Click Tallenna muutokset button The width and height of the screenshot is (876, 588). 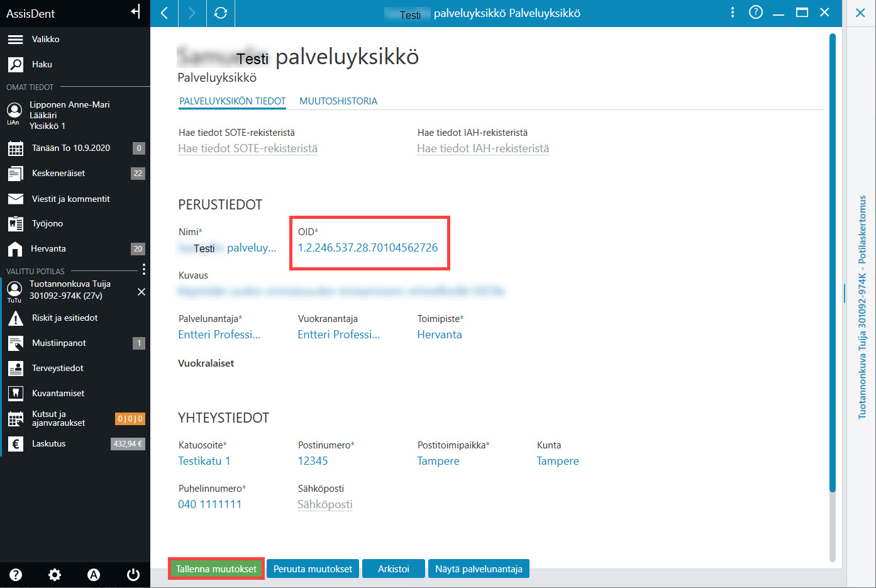click(216, 569)
